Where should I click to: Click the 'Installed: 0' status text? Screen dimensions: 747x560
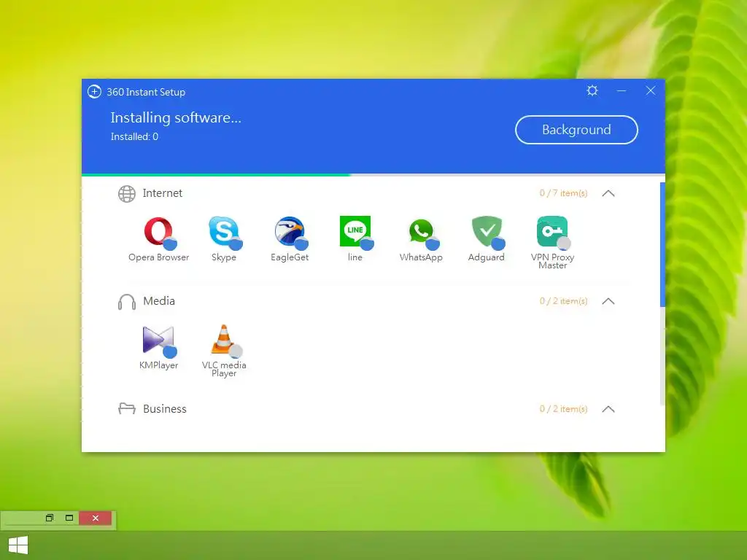[x=134, y=136]
